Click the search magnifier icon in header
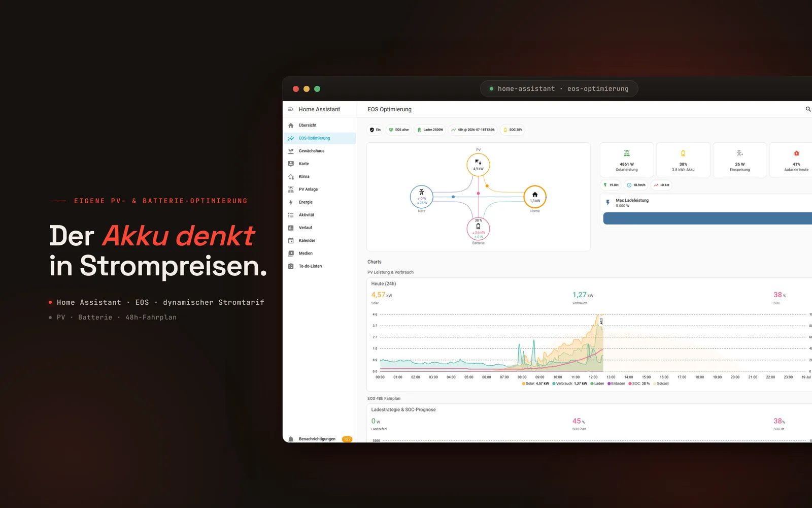 pos(808,109)
